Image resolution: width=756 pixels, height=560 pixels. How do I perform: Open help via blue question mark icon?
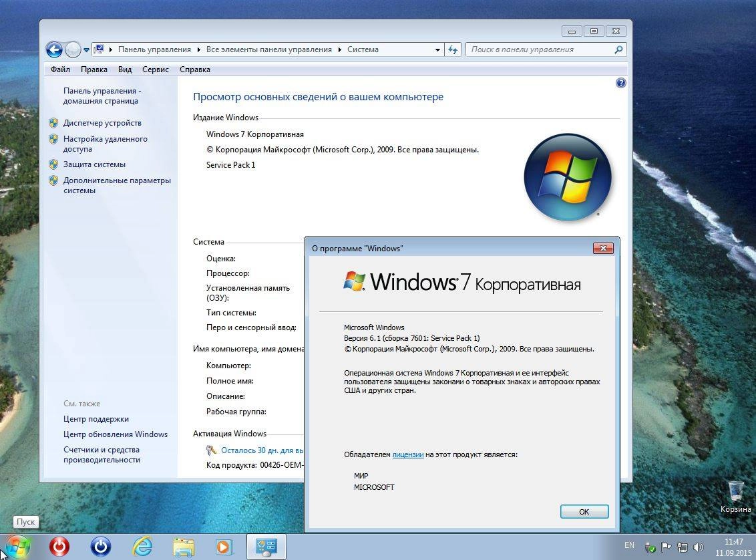click(x=621, y=83)
